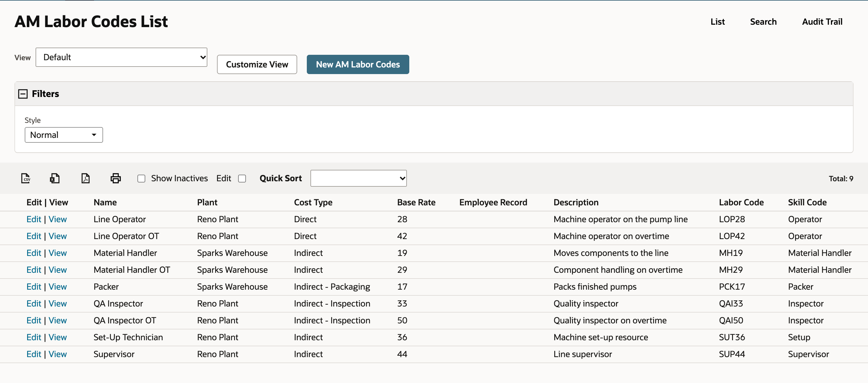The width and height of the screenshot is (868, 383).
Task: Sort by the Base Rate column header
Action: click(x=416, y=203)
